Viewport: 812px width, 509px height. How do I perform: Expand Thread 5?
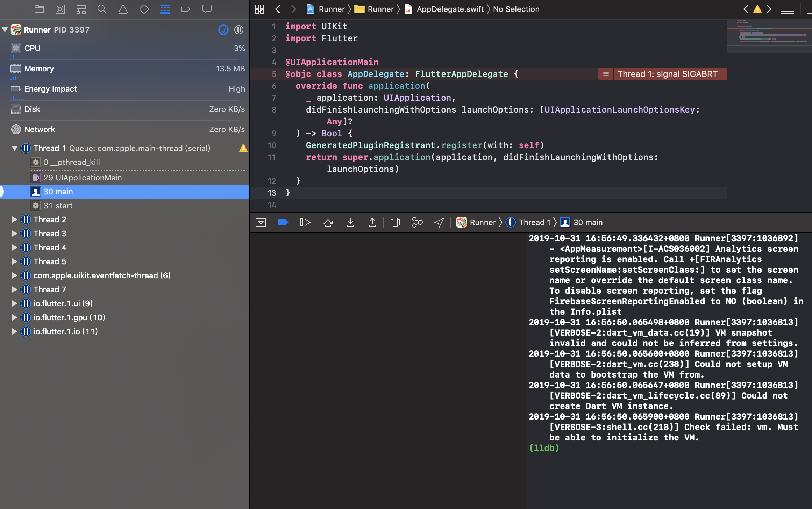[14, 261]
